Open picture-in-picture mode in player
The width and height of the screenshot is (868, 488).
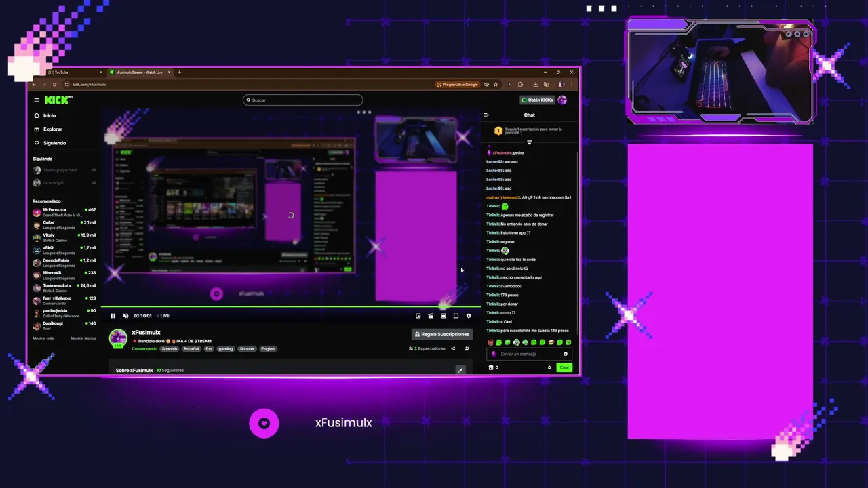[418, 316]
